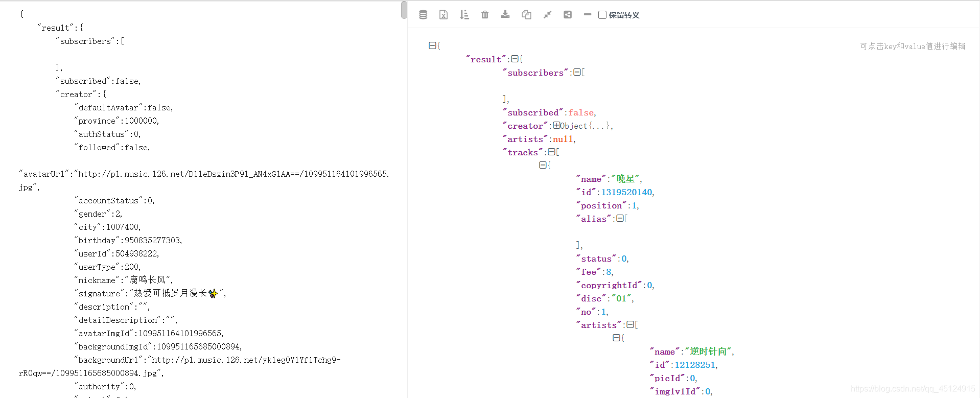Collapse all nodes with the minus bar icon
Image resolution: width=980 pixels, height=398 pixels.
588,14
